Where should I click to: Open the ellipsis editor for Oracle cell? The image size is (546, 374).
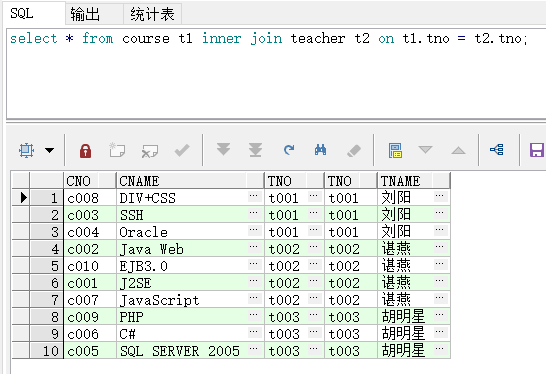(254, 230)
